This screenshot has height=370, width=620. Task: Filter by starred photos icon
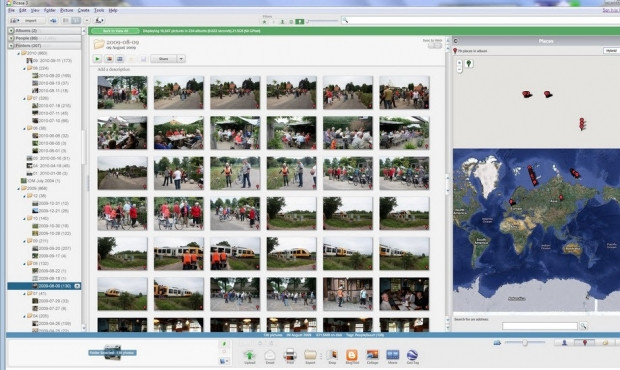pos(265,22)
